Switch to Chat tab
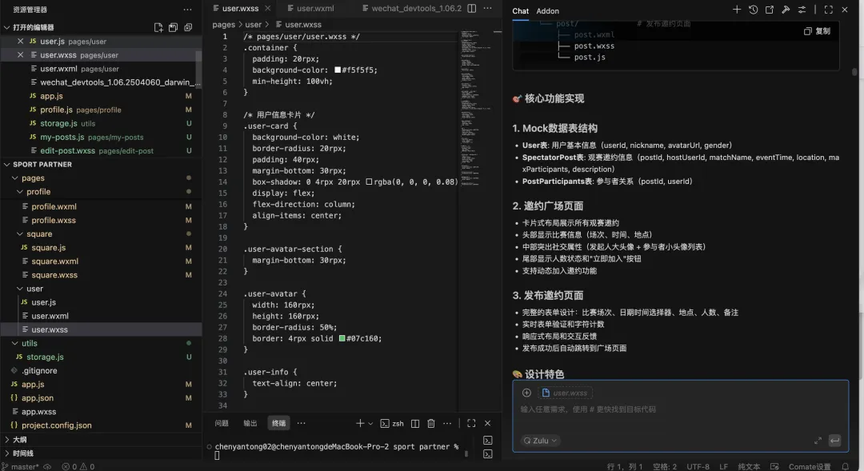The width and height of the screenshot is (864, 471). point(520,11)
